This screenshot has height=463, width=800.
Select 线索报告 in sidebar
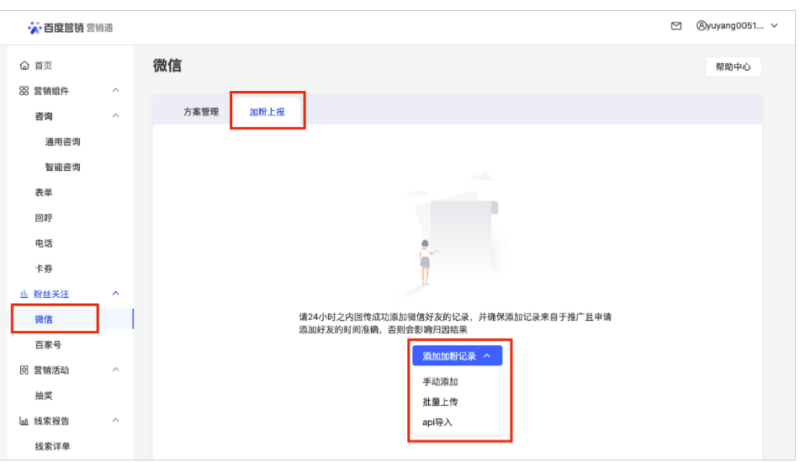pos(51,421)
